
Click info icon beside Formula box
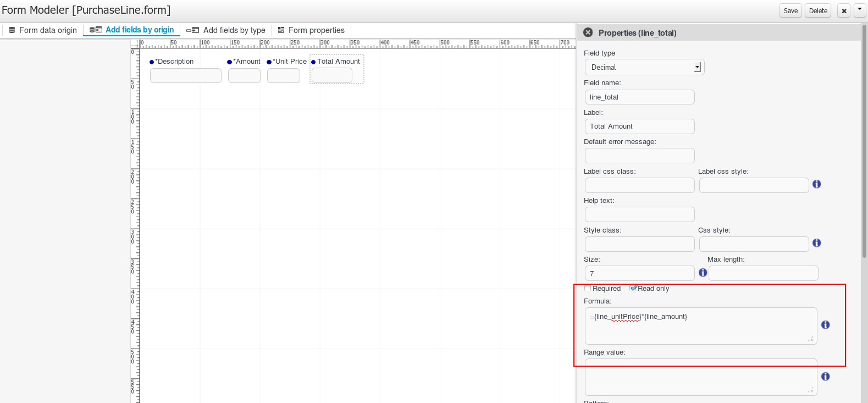825,325
